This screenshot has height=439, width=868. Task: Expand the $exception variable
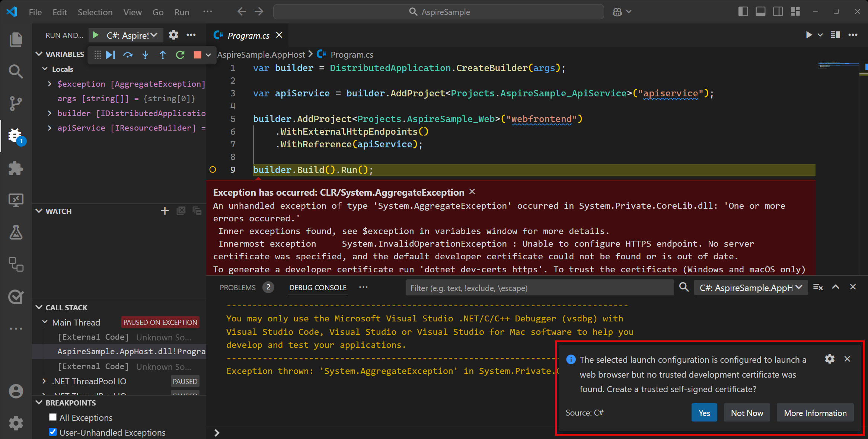point(50,84)
